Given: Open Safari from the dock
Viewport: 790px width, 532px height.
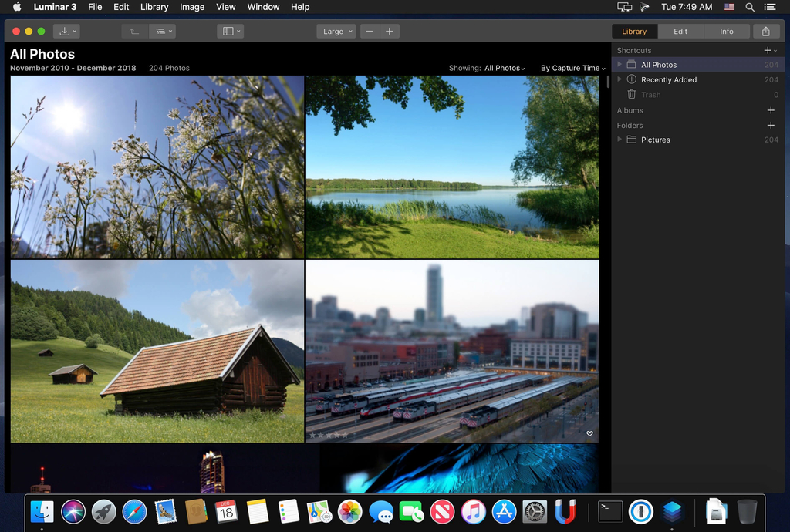Looking at the screenshot, I should tap(134, 511).
